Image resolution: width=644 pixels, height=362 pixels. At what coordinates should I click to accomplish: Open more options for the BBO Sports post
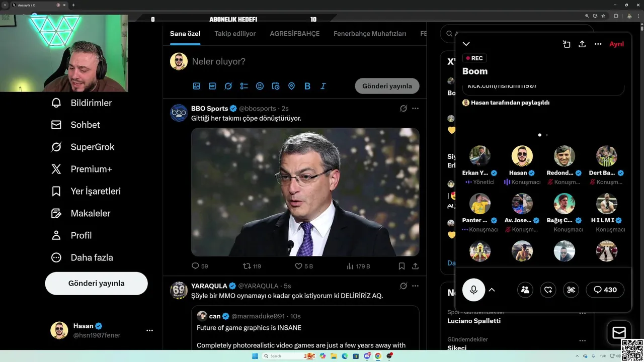[x=415, y=108]
